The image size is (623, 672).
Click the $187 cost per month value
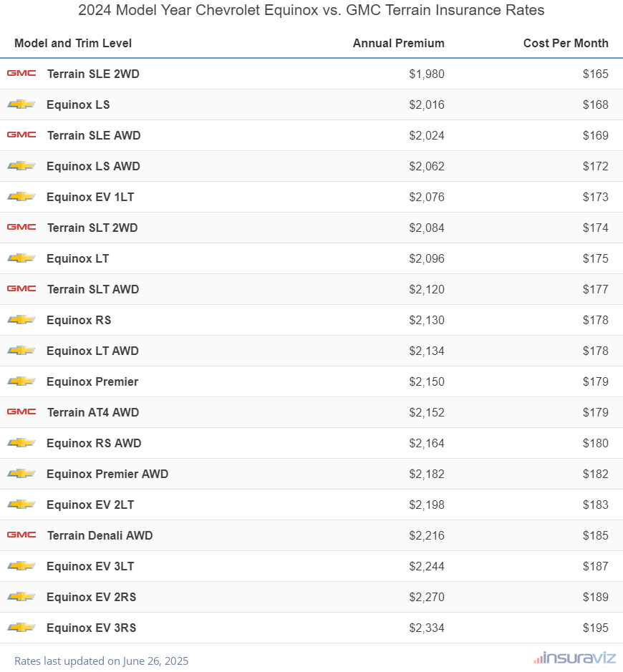pos(596,566)
